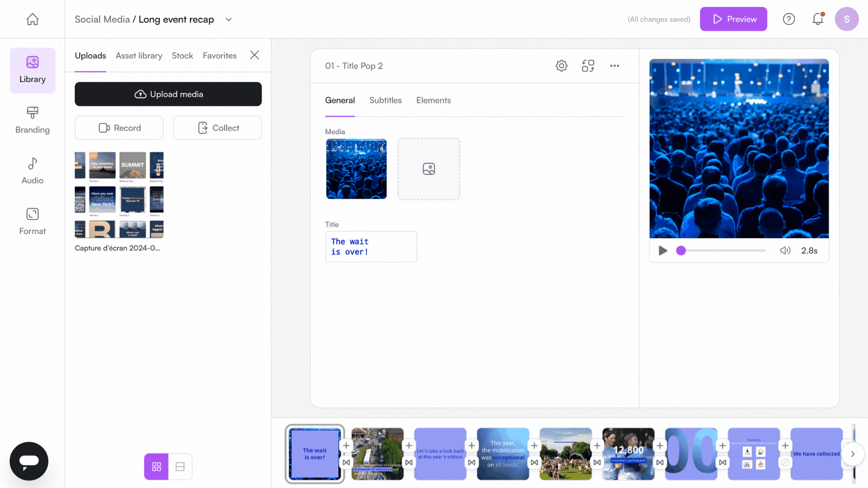The image size is (868, 488).
Task: Select the Elements scene tab
Action: pyautogui.click(x=434, y=100)
